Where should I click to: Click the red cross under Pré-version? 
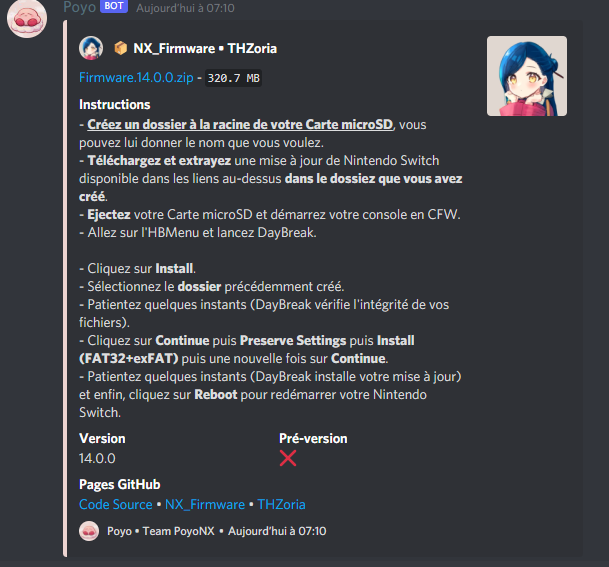click(288, 458)
